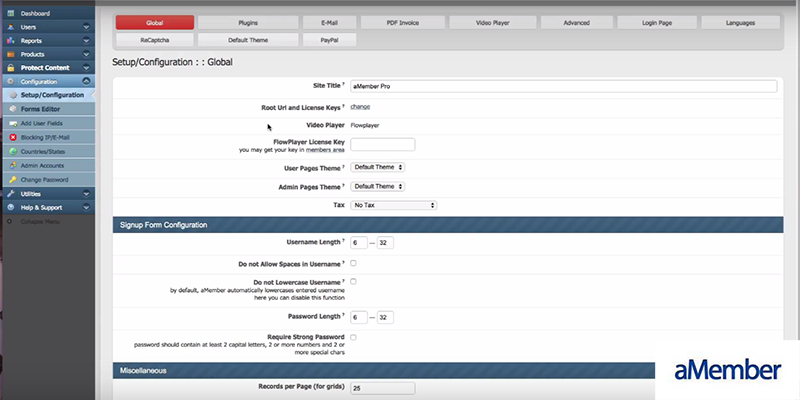Viewport: 800px width, 400px height.
Task: Click the Forms Editor icon
Action: [x=11, y=108]
